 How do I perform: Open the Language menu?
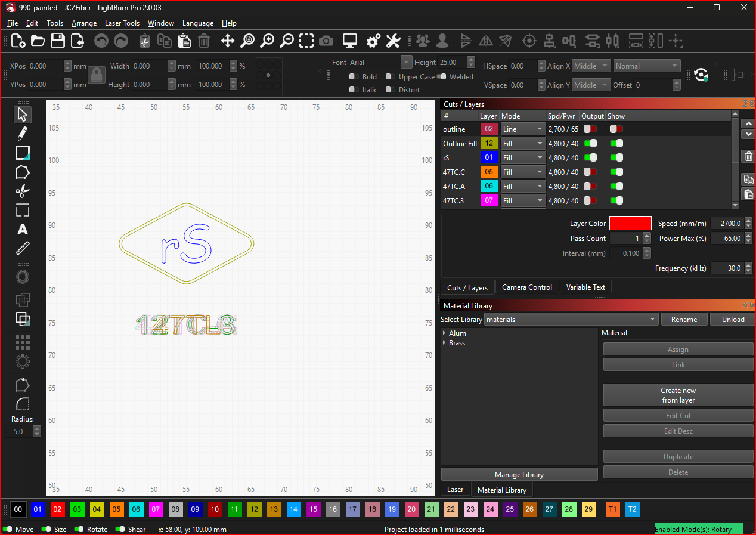198,23
